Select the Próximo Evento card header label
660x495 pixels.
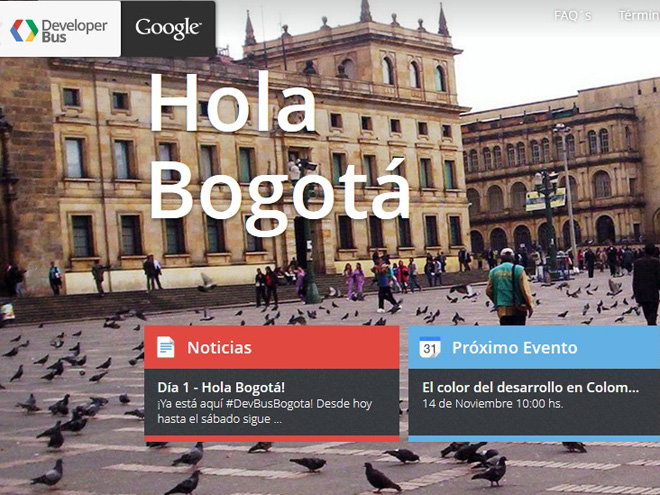coord(514,348)
